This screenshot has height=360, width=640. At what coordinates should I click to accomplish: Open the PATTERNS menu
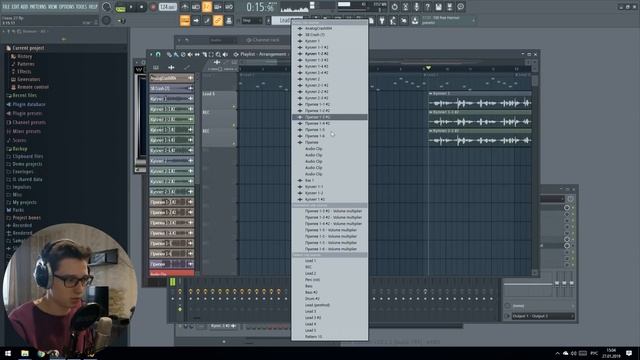coord(38,7)
